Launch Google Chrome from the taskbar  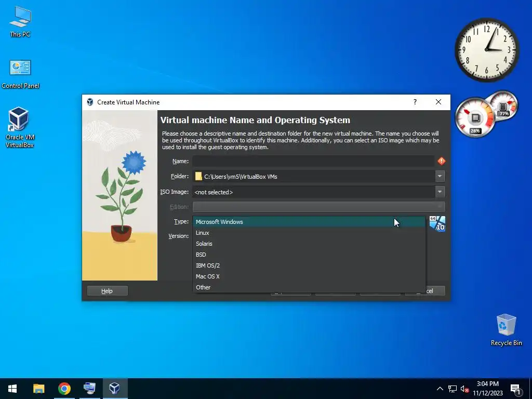click(64, 389)
